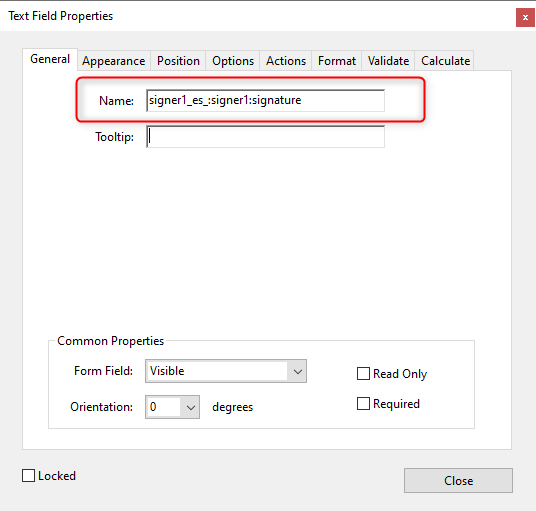Select the General tab
The height and width of the screenshot is (511, 536).
pos(50,59)
